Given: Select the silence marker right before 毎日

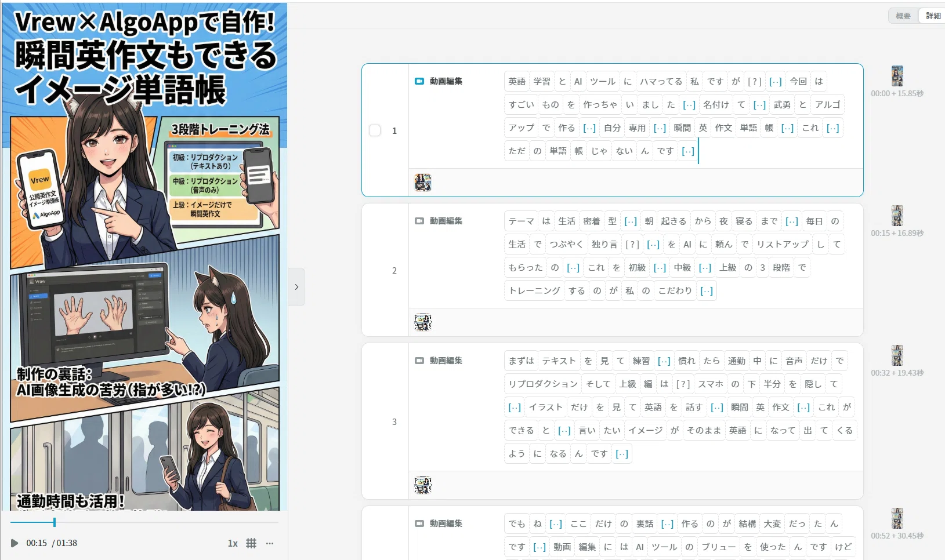Looking at the screenshot, I should (792, 221).
